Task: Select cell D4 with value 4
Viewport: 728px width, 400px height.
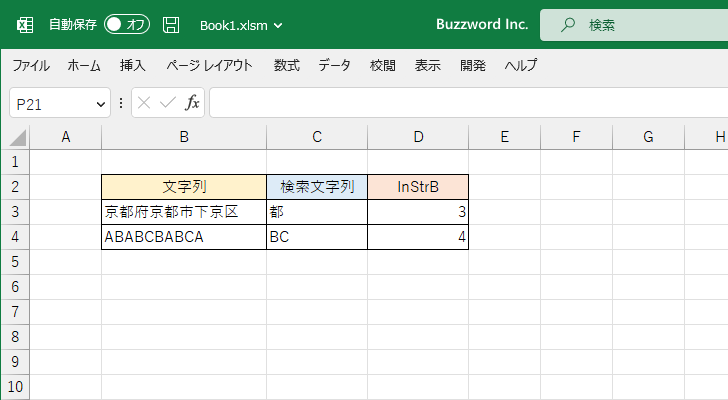Action: coord(418,237)
